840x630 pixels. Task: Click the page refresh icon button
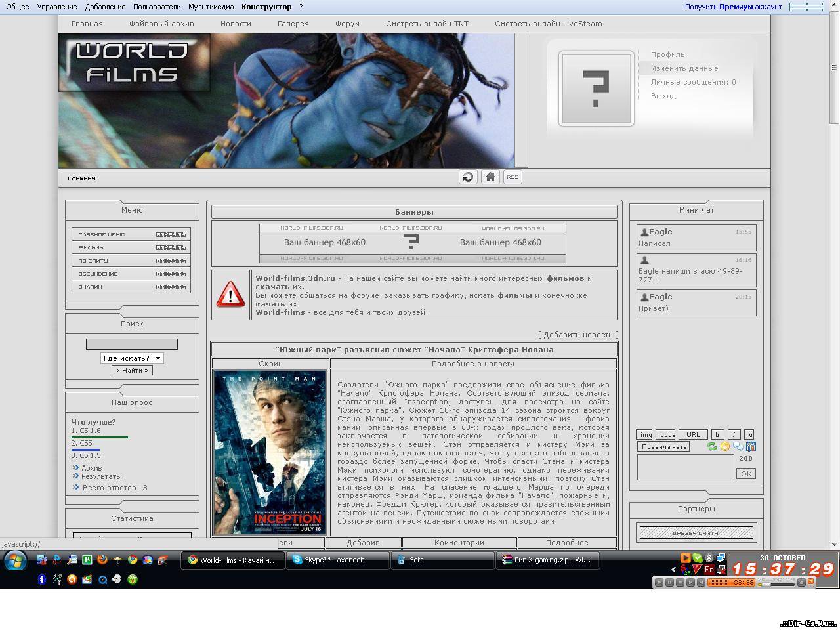pos(468,177)
